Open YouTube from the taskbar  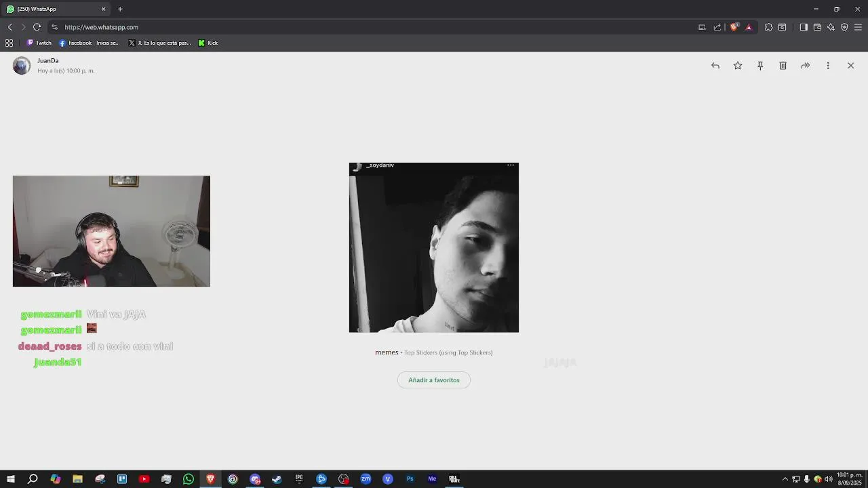pos(144,479)
